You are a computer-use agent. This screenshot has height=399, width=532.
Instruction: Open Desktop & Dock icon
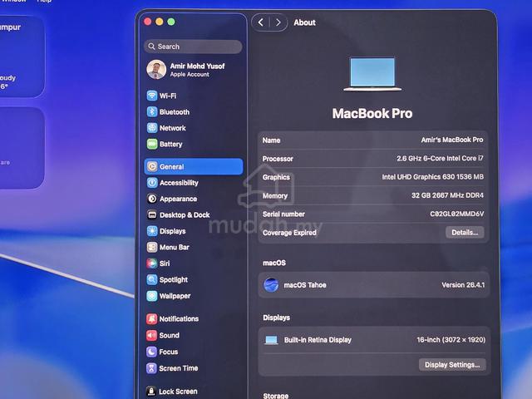(151, 214)
